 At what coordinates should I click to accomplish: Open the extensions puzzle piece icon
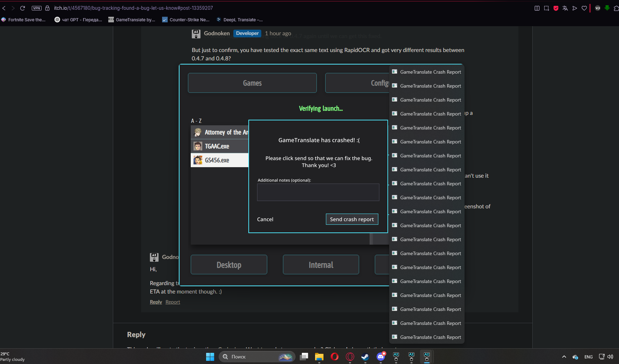[616, 8]
